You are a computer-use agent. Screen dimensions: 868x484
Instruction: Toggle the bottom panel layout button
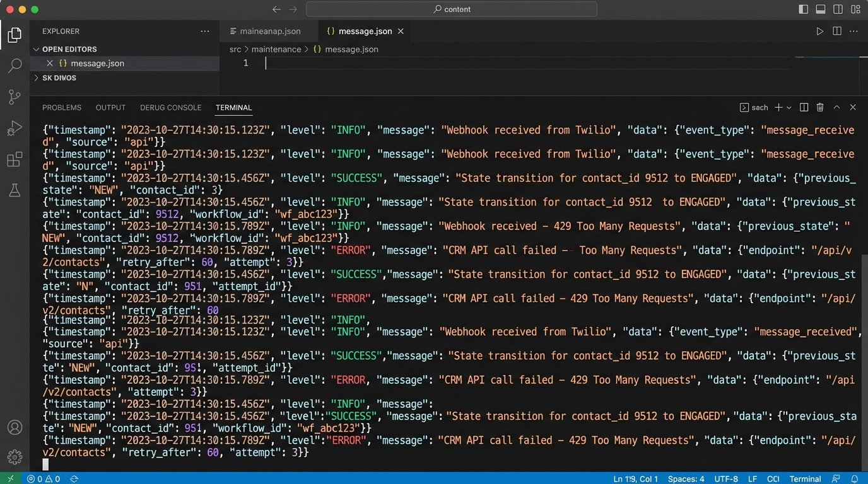[x=821, y=9]
